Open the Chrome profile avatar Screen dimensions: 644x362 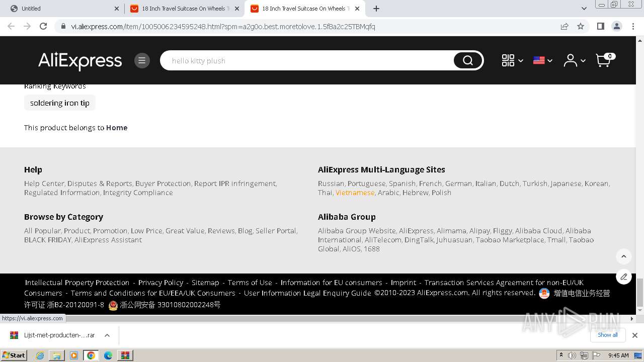pos(616,26)
